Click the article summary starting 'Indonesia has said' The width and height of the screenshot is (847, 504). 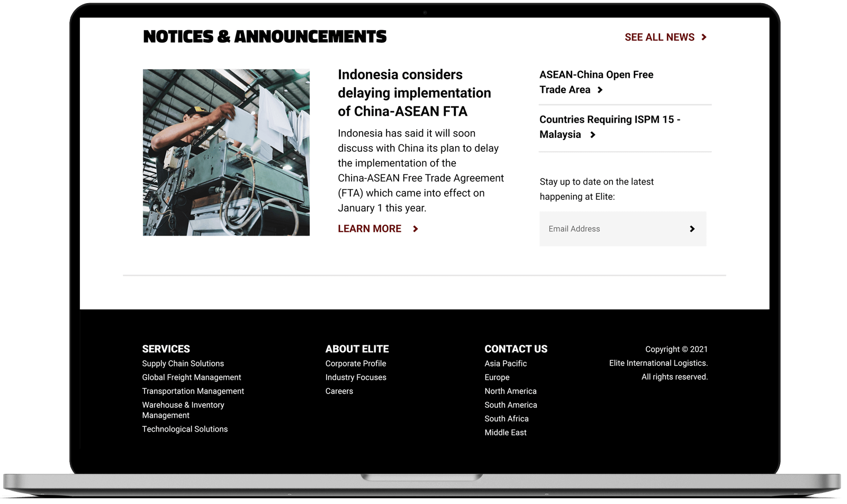[421, 171]
